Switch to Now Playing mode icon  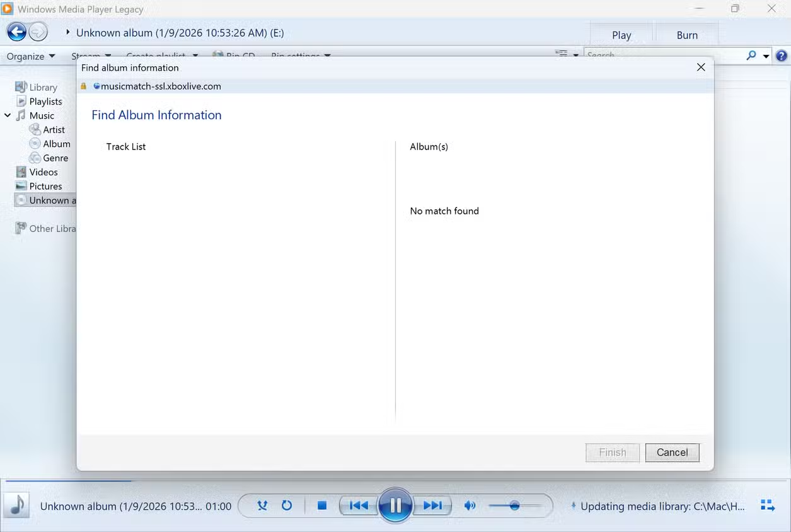[768, 506]
